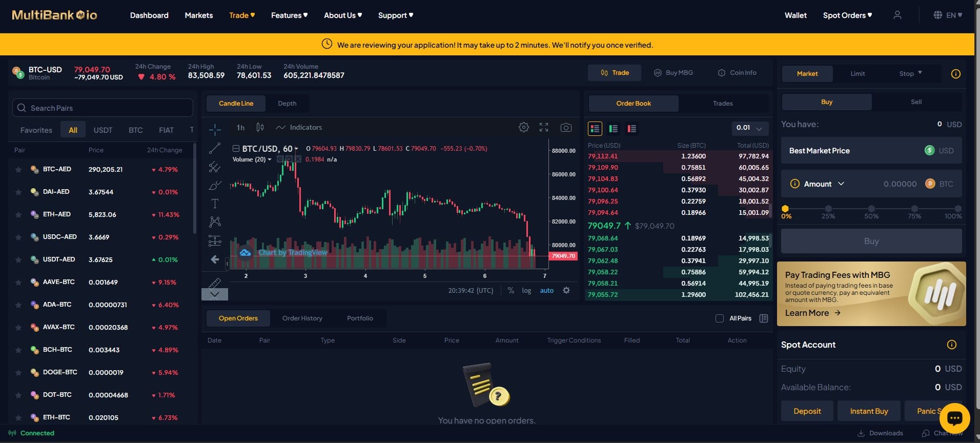The height and width of the screenshot is (443, 980).
Task: Check the All Pairs checkbox
Action: [719, 318]
